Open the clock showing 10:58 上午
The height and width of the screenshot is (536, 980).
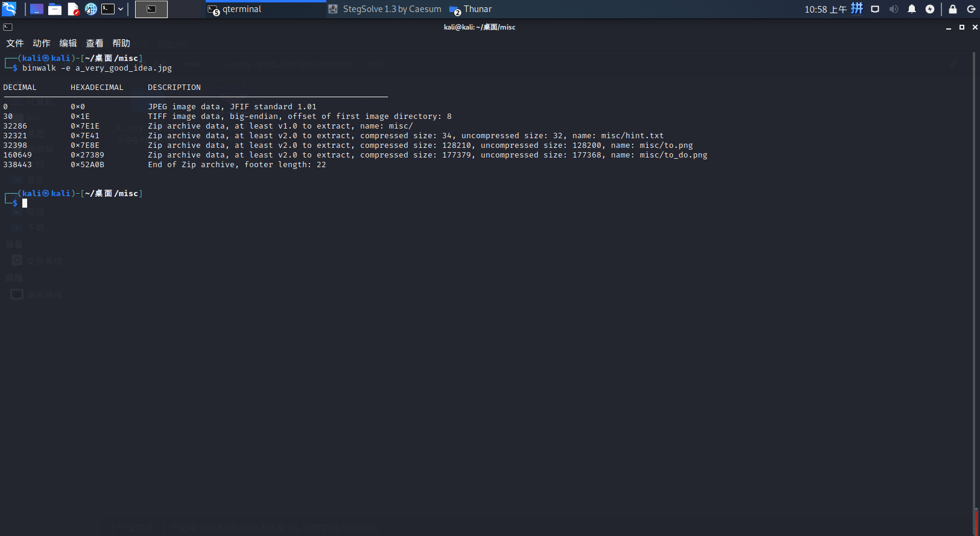click(x=826, y=9)
